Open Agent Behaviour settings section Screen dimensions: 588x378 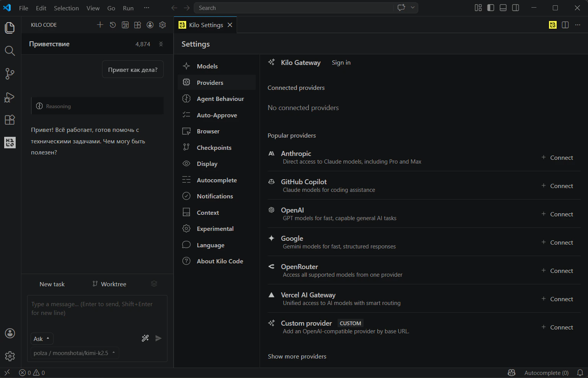pyautogui.click(x=217, y=99)
